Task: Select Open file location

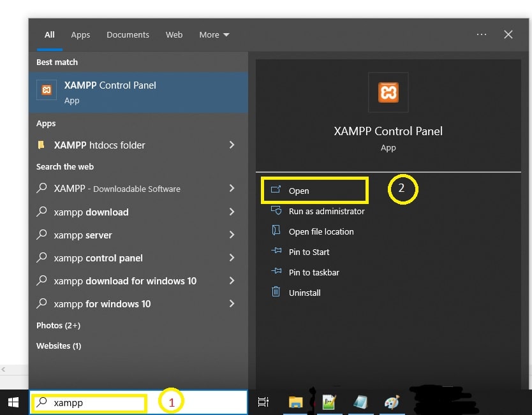Action: (321, 231)
